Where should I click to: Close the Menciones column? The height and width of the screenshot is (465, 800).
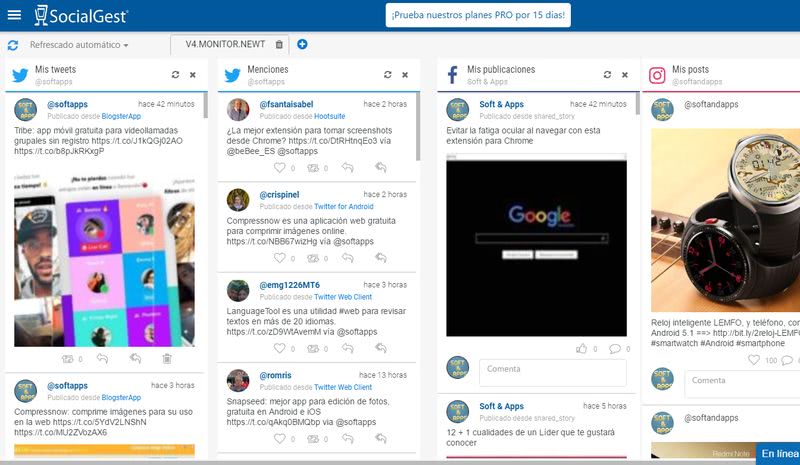[405, 75]
